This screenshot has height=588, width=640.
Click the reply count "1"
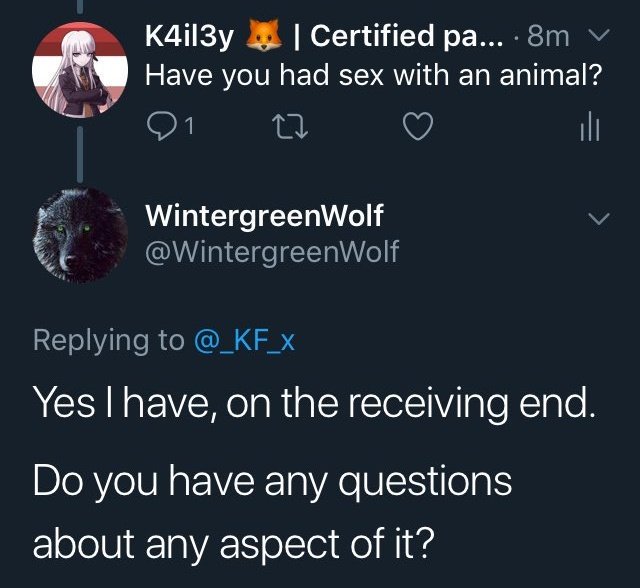[189, 127]
